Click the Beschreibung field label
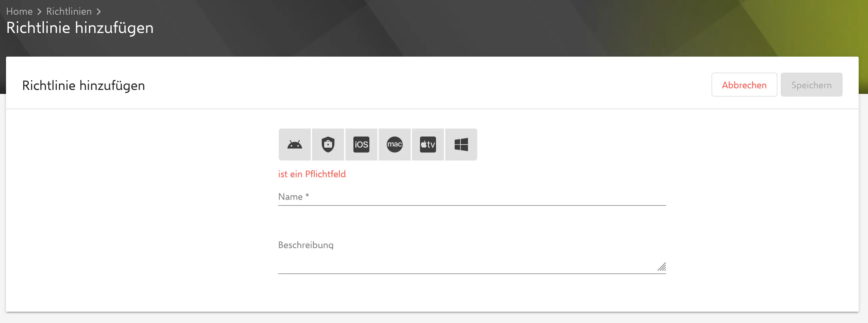Viewport: 868px width, 323px height. point(306,245)
